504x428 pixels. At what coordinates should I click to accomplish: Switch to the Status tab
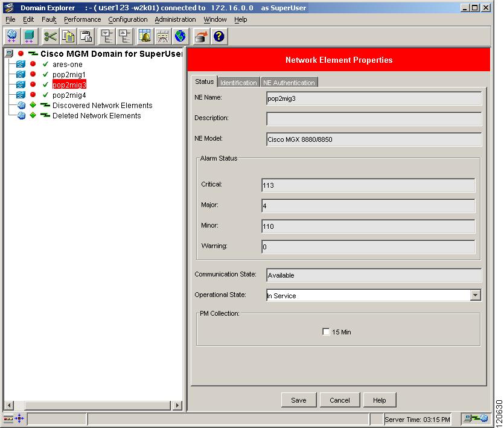205,81
